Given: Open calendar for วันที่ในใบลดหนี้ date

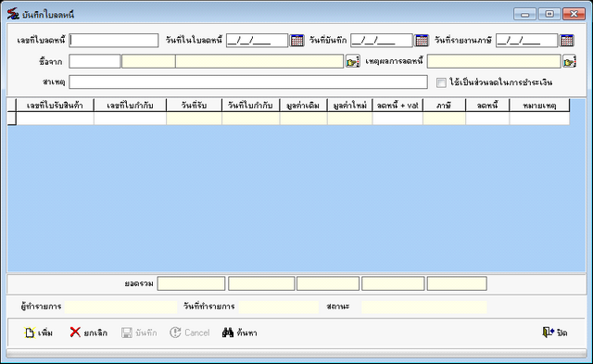Looking at the screenshot, I should (296, 41).
